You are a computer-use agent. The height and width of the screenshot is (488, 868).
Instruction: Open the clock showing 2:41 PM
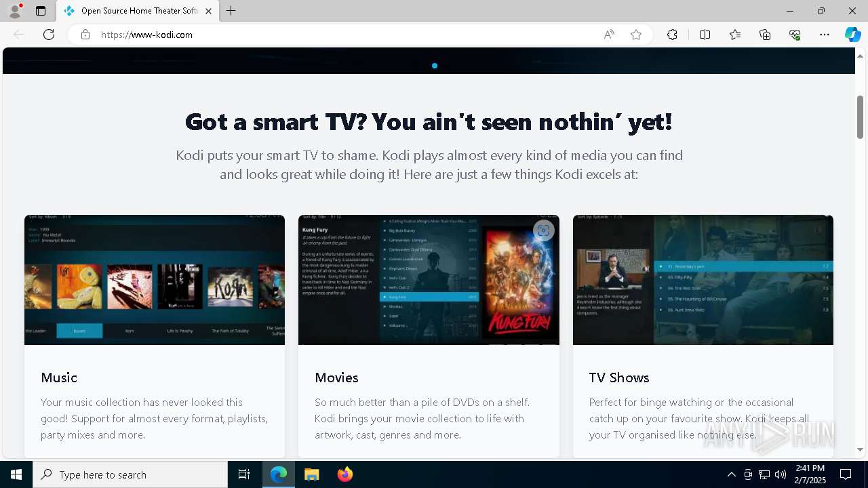click(810, 474)
